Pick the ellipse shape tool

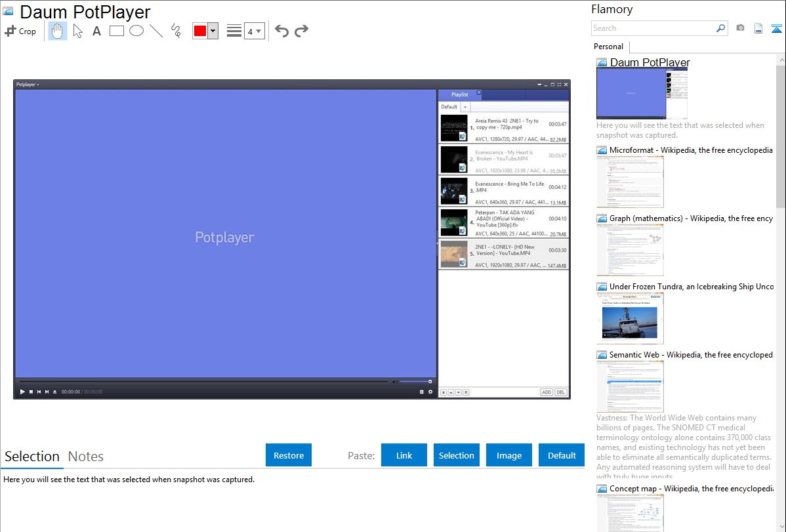click(x=136, y=31)
